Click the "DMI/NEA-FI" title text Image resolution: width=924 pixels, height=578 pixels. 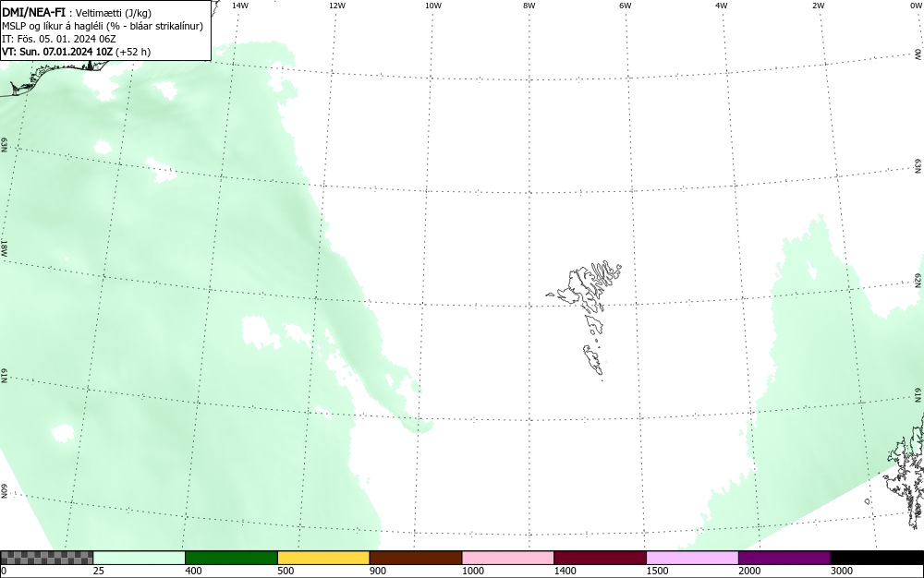click(x=33, y=12)
